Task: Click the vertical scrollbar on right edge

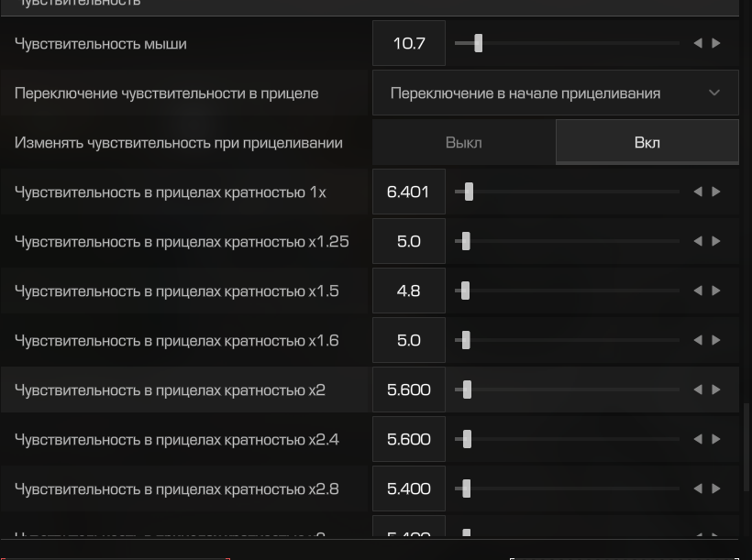Action: coord(746,447)
